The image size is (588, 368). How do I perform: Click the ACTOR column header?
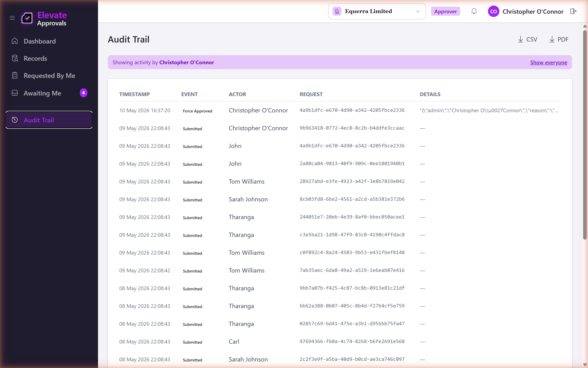click(x=237, y=94)
